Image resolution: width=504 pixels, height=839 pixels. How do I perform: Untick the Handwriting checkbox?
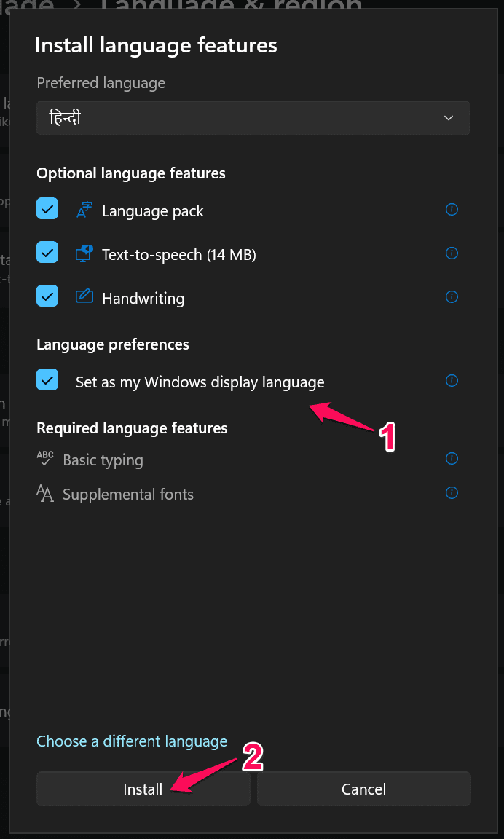tap(47, 296)
